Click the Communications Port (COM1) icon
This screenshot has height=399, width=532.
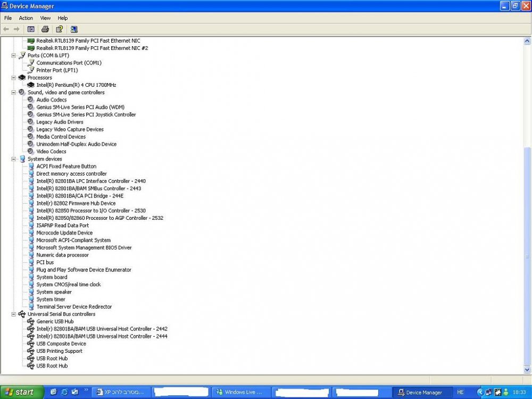point(31,62)
